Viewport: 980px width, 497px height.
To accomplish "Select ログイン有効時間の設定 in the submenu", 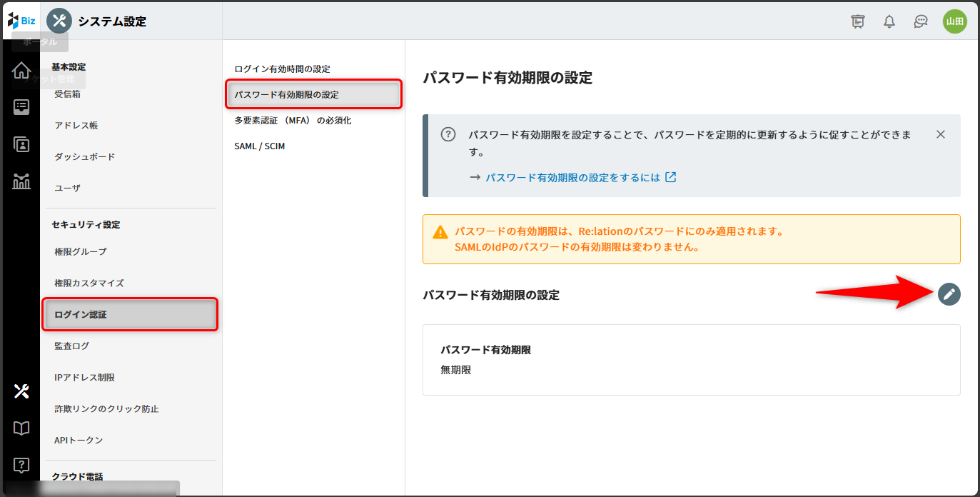I will (x=282, y=69).
